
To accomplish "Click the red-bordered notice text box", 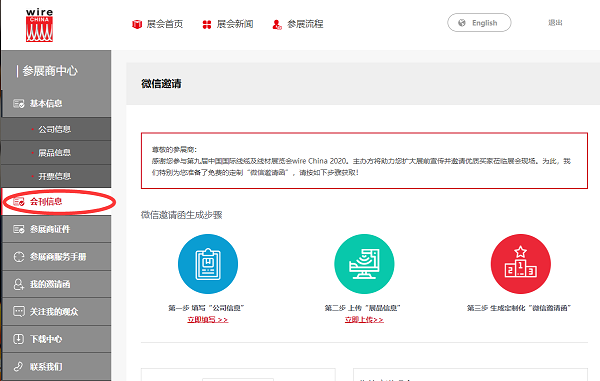I will pyautogui.click(x=364, y=161).
